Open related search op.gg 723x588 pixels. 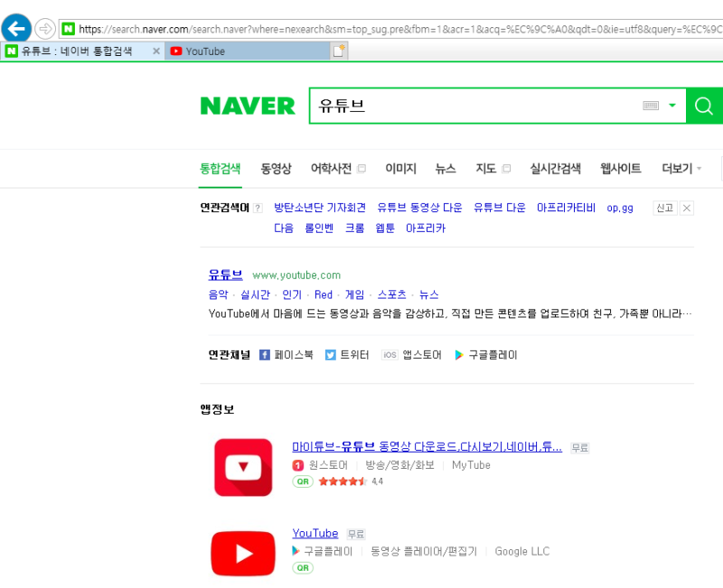click(620, 209)
